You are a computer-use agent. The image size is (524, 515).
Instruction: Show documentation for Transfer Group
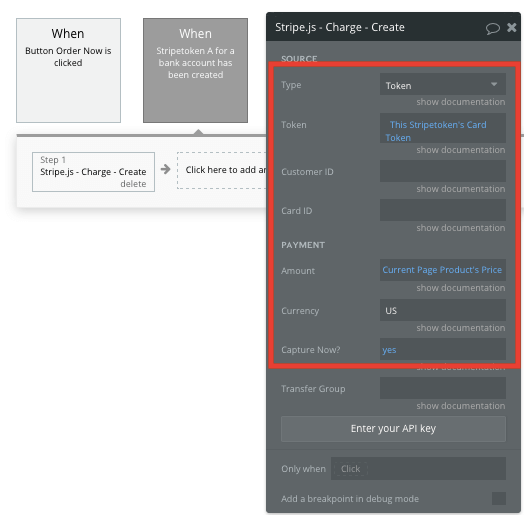tap(461, 406)
